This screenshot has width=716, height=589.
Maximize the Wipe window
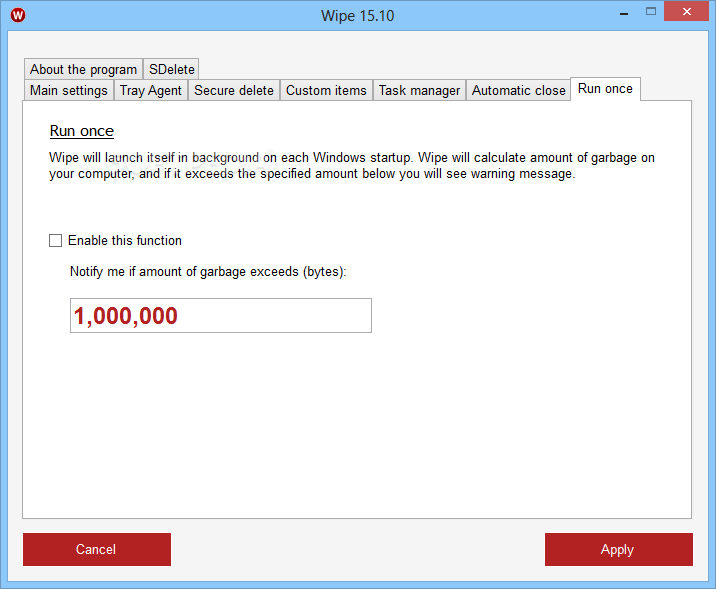[x=651, y=12]
